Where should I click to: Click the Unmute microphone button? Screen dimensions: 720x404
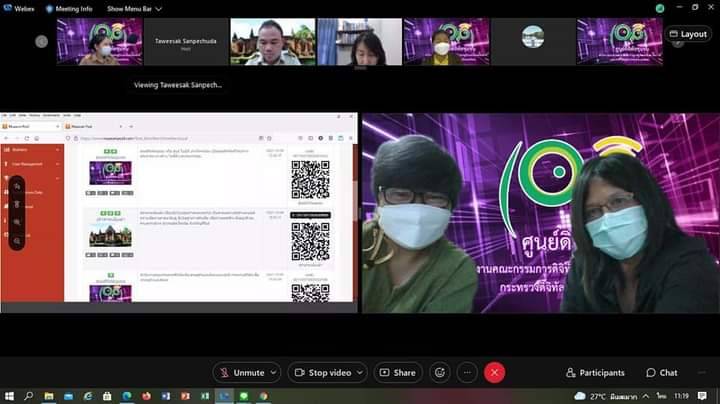tap(242, 372)
